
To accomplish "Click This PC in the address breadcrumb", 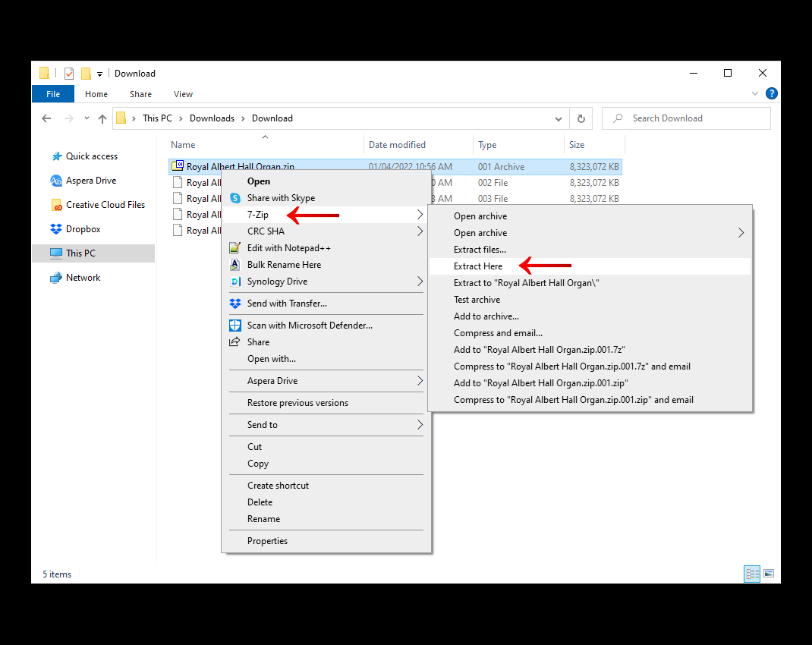I will [157, 118].
